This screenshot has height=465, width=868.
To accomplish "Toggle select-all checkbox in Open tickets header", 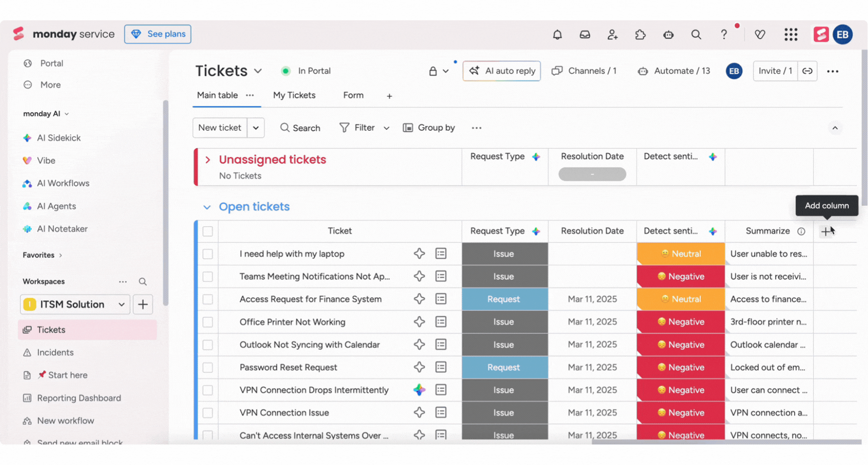I will [208, 232].
